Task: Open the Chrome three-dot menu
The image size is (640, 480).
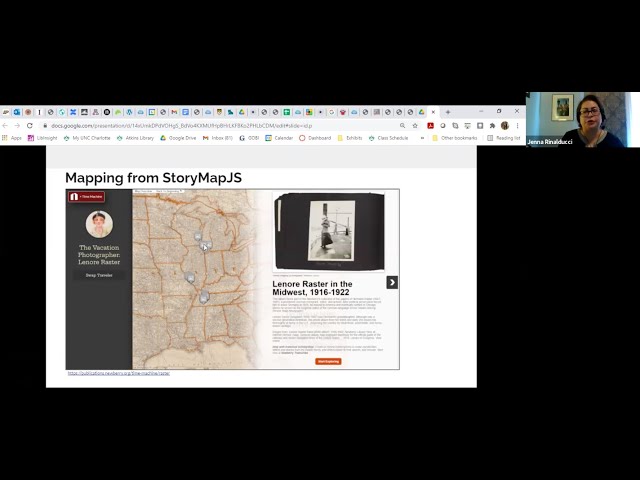Action: [517, 126]
